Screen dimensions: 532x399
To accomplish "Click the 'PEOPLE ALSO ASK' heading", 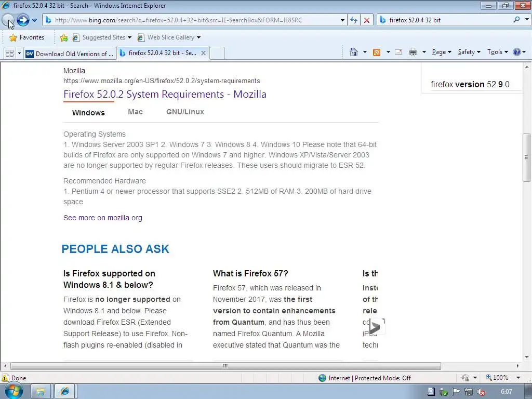I will [115, 249].
